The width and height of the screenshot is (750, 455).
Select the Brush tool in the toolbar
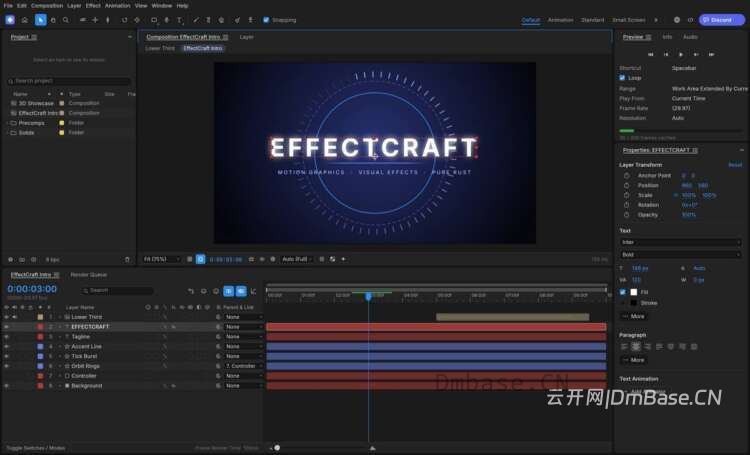coord(196,20)
